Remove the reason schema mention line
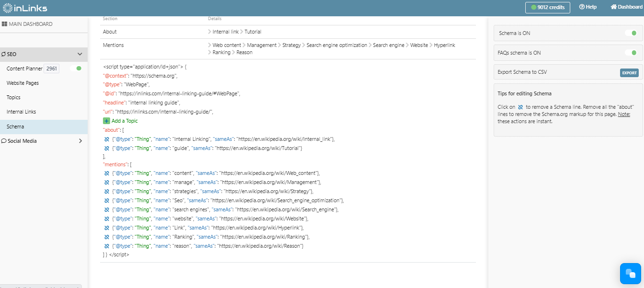Image resolution: width=644 pixels, height=288 pixels. pos(107,246)
